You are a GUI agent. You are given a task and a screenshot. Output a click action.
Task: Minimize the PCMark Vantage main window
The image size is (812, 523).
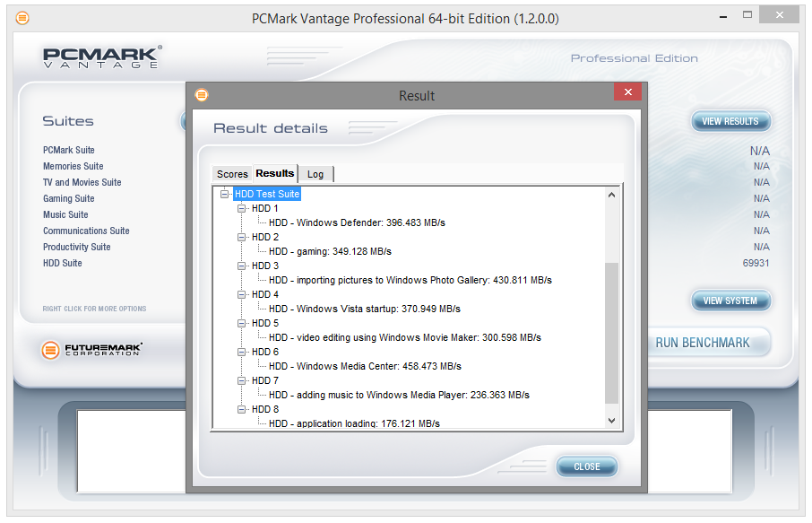point(723,16)
